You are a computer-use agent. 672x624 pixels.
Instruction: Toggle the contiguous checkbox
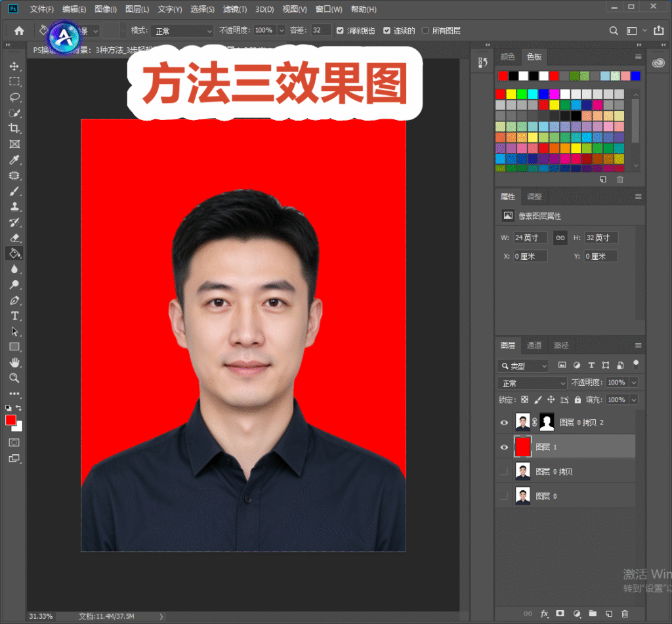click(x=387, y=30)
